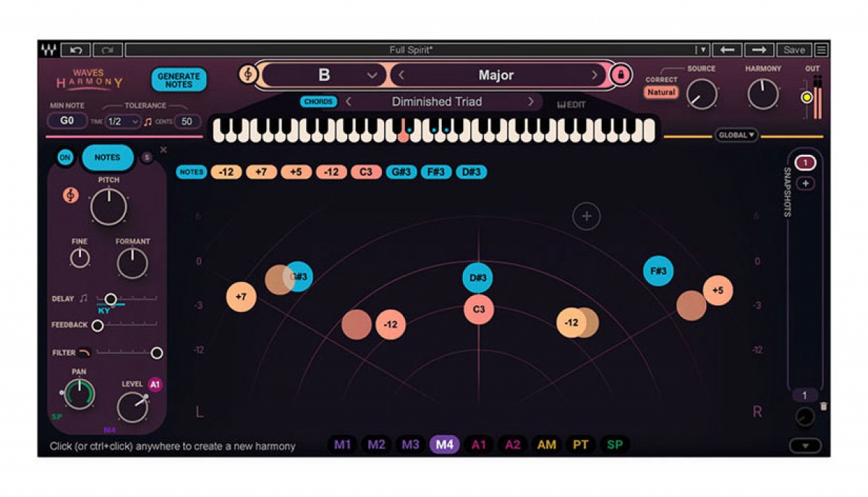The image size is (868, 497).
Task: Expand the bottom-right down-arrow panel
Action: click(x=805, y=446)
